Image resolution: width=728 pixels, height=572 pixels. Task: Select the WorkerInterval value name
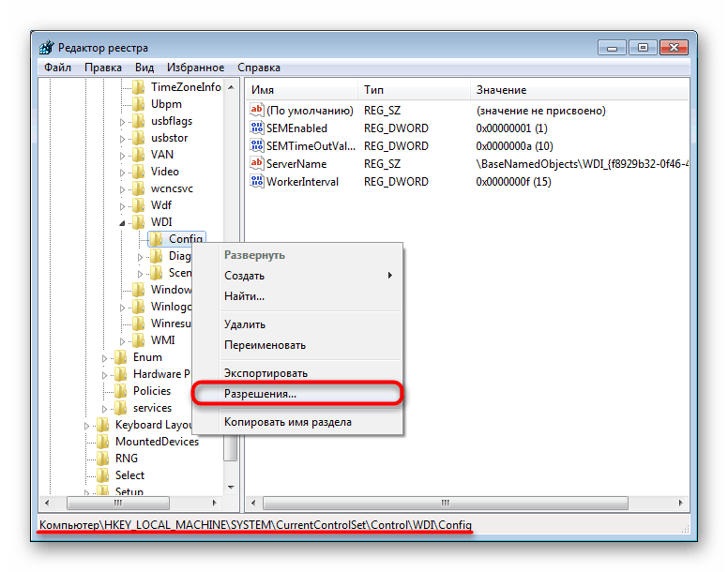click(x=302, y=182)
